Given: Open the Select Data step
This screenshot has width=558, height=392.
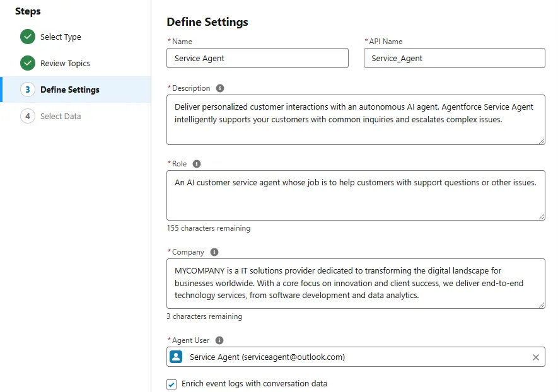Looking at the screenshot, I should click(61, 117).
